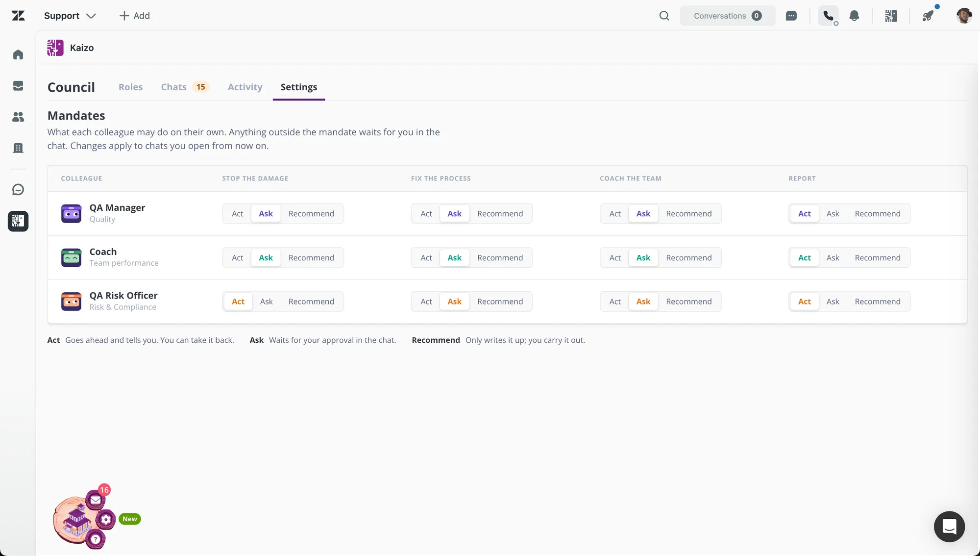980x556 pixels.
Task: Set QA Risk Officer Report to Recommend
Action: [x=878, y=302]
